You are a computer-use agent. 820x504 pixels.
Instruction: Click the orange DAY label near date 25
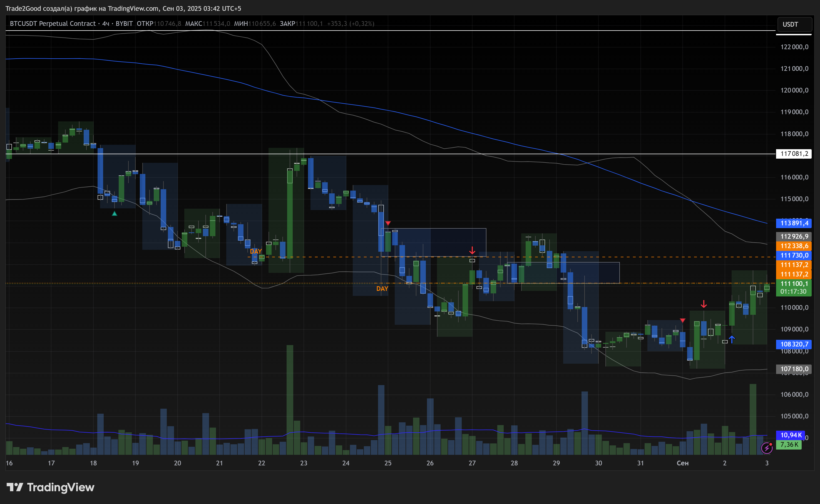pos(382,289)
